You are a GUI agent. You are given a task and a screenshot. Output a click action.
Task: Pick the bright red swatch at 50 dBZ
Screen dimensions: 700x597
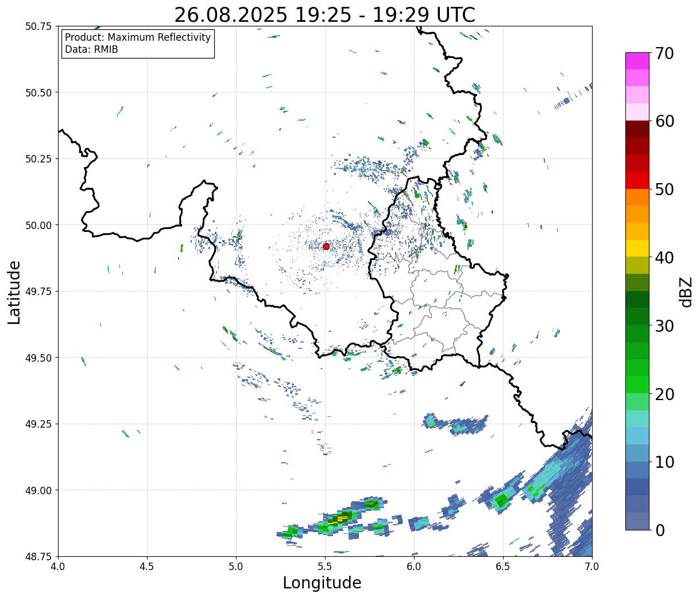point(637,180)
